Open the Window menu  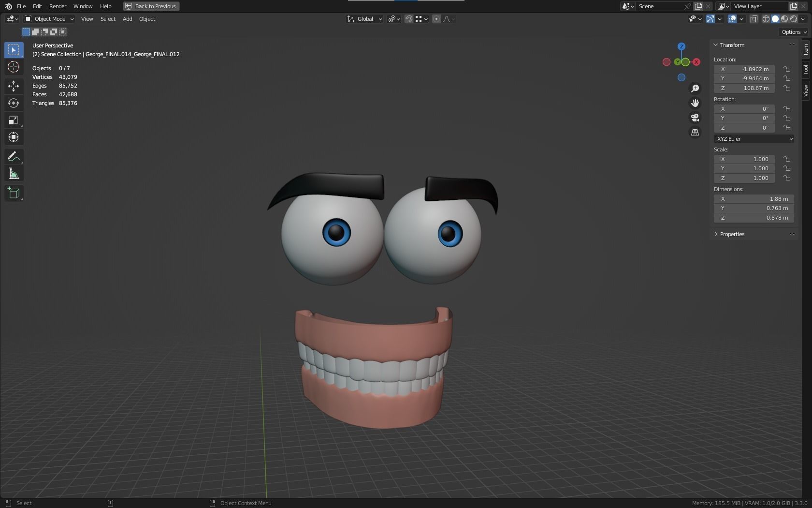[x=83, y=6]
